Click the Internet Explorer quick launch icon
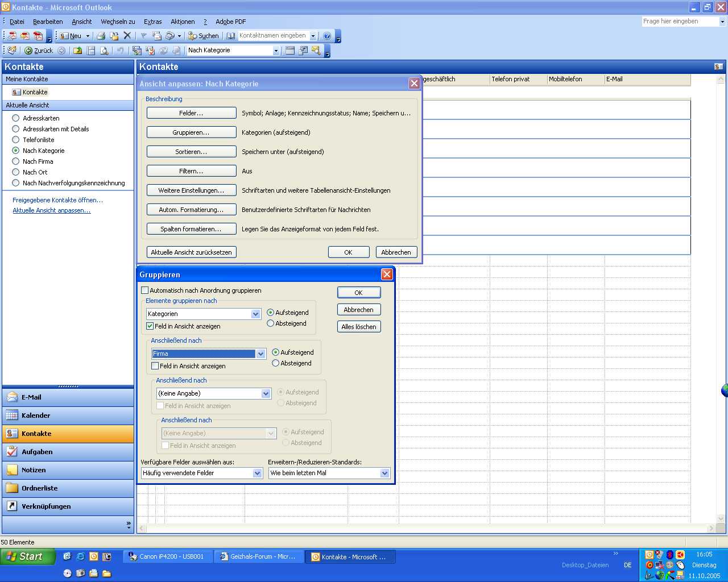Viewport: 728px width, 582px height. tap(81, 556)
